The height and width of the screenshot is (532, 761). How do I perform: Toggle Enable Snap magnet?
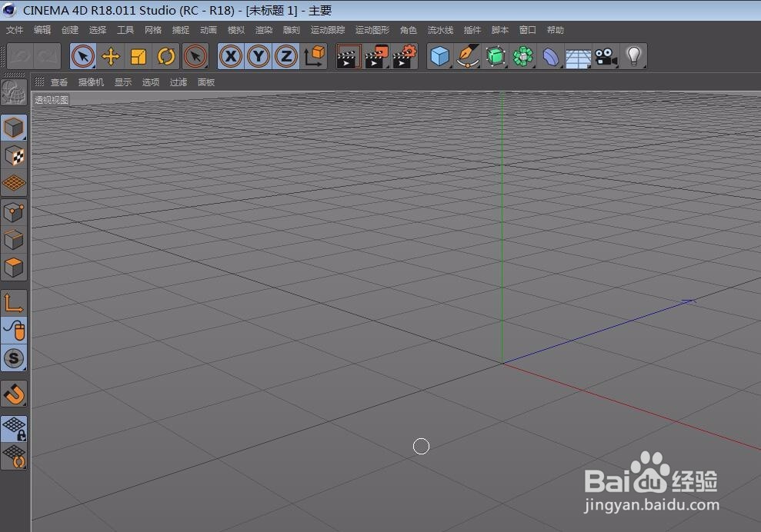[x=14, y=394]
